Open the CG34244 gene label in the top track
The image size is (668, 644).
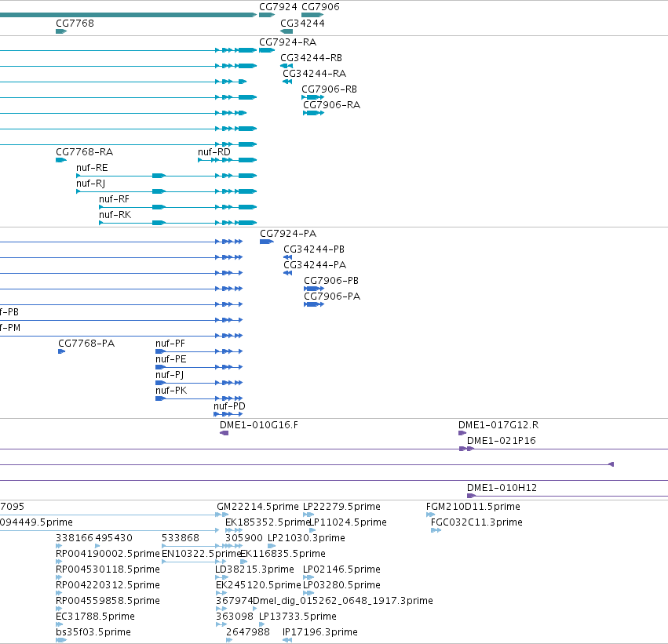point(302,23)
